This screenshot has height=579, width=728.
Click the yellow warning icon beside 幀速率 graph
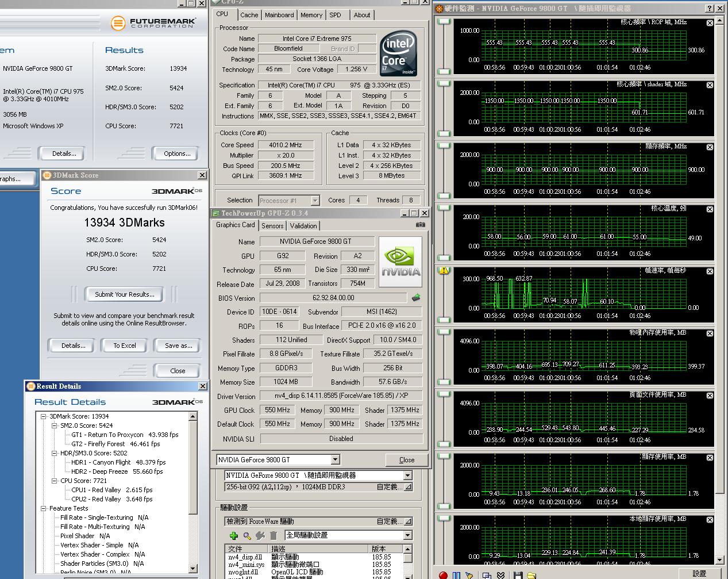[x=444, y=270]
